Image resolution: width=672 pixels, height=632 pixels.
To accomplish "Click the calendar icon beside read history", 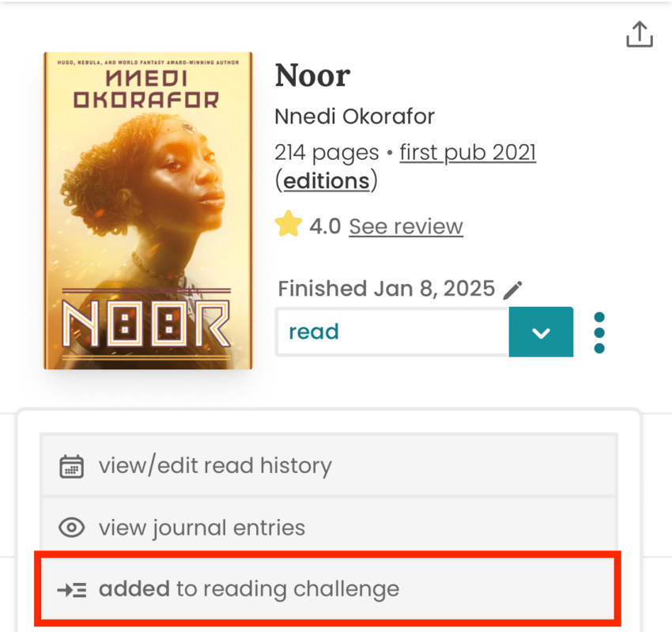I will pyautogui.click(x=71, y=466).
